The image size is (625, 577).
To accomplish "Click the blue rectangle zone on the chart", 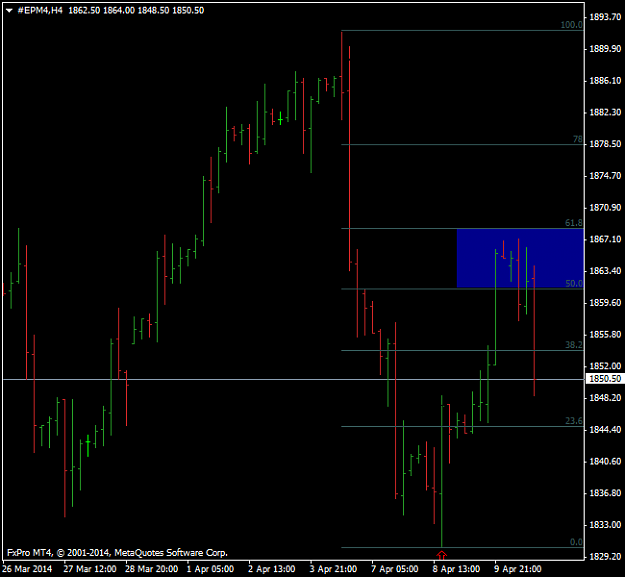I will pyautogui.click(x=520, y=258).
